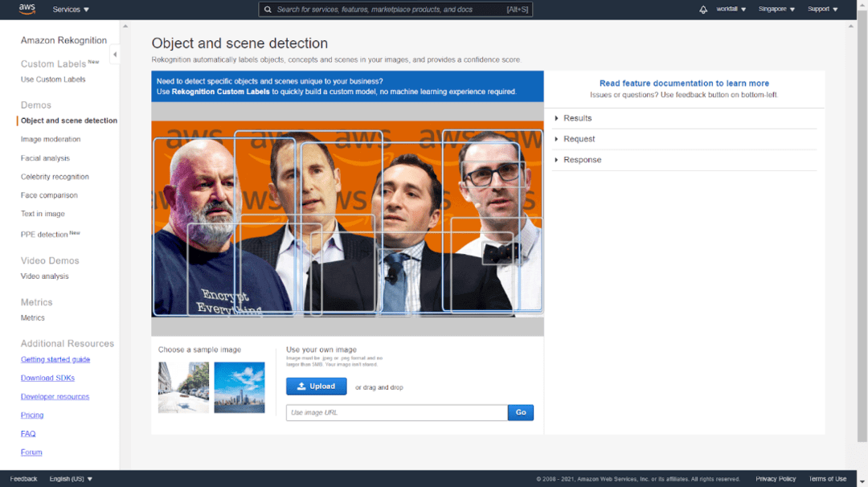This screenshot has height=487, width=868.
Task: Open the Support dropdown menu
Action: pos(821,9)
